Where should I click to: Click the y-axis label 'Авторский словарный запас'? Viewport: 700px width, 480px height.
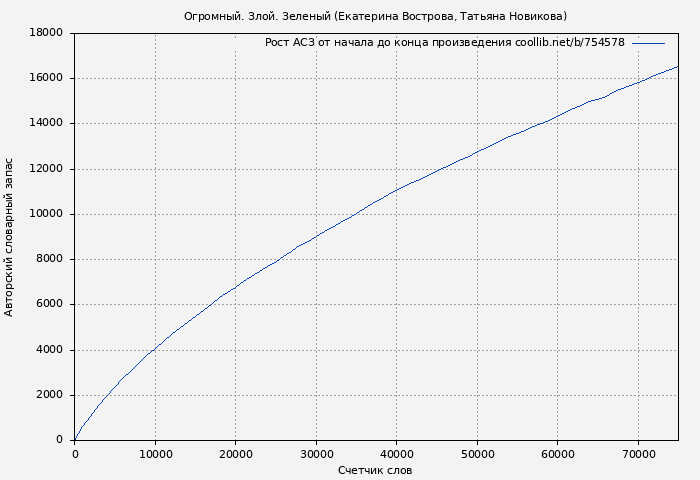(10, 237)
